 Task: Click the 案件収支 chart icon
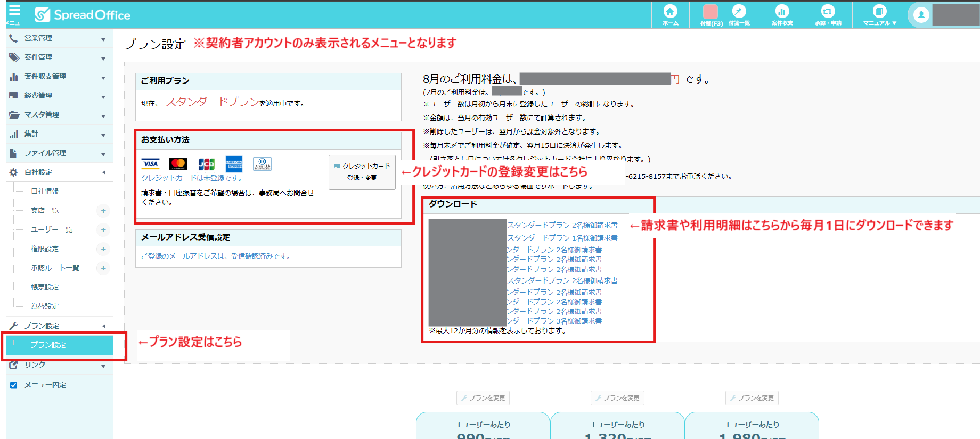tap(782, 14)
